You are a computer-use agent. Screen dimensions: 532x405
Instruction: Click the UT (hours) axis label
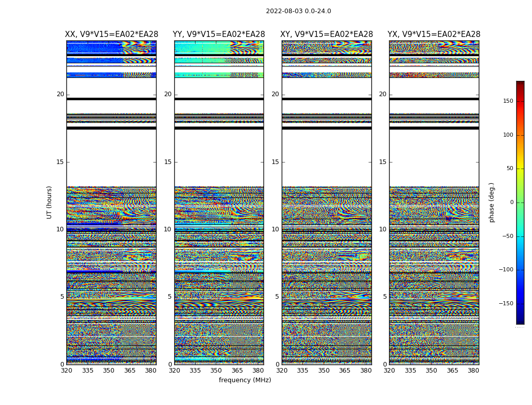pyautogui.click(x=49, y=202)
